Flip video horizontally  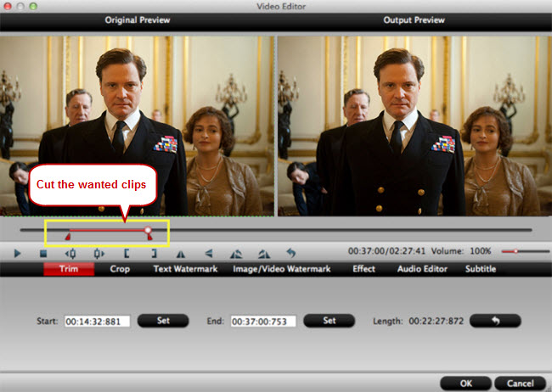coord(181,254)
